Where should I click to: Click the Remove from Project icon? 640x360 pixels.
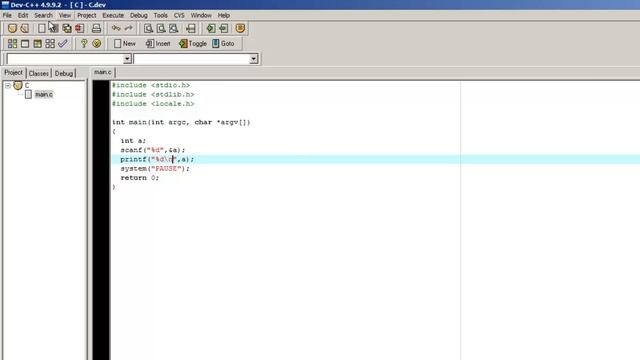(x=223, y=28)
